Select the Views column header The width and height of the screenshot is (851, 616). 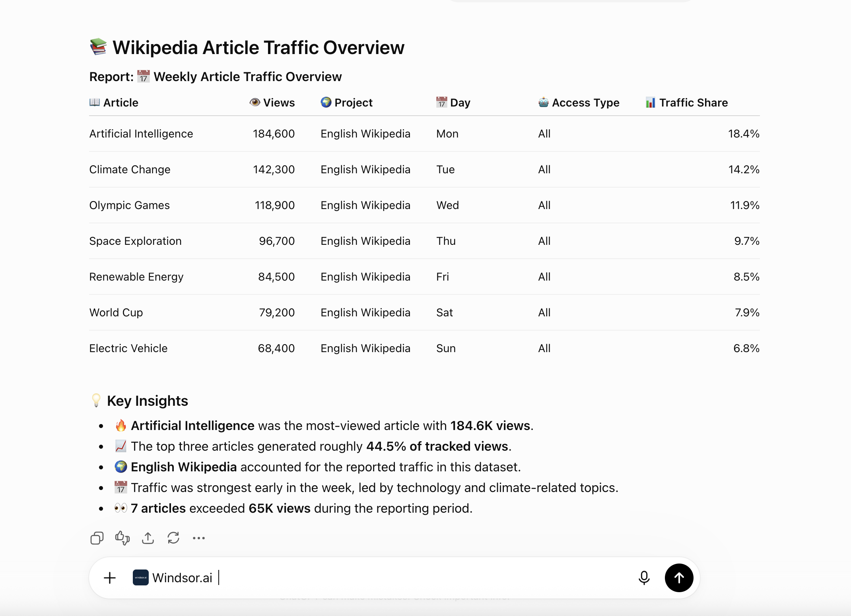point(272,103)
